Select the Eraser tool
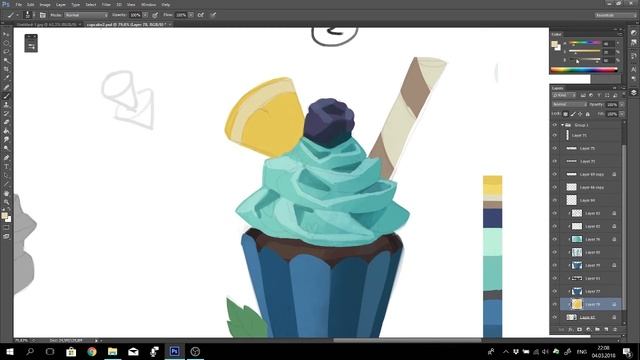Image resolution: width=640 pixels, height=360 pixels. (x=6, y=122)
